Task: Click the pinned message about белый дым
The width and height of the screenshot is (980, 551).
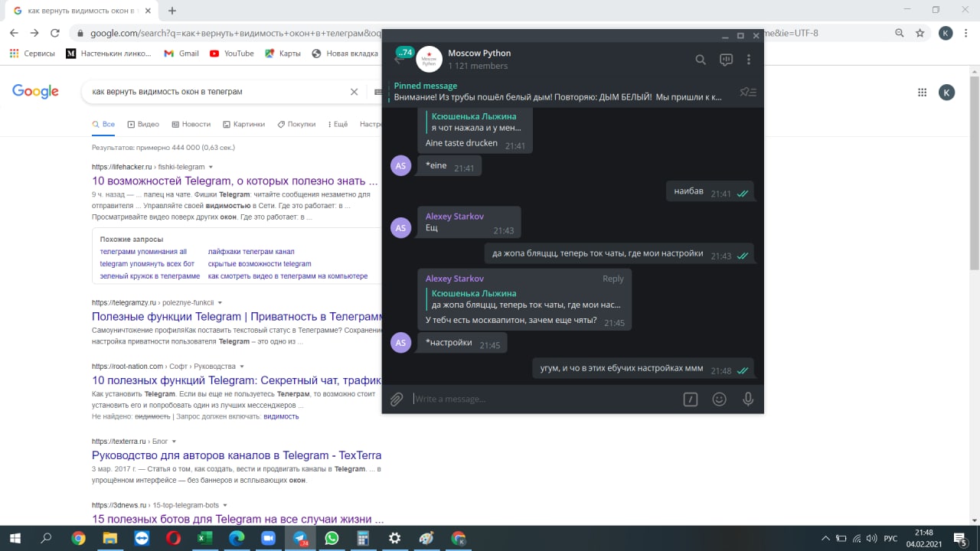Action: pyautogui.click(x=557, y=92)
